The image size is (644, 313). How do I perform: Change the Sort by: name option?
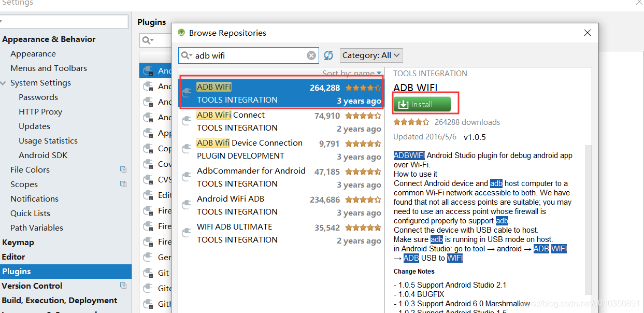(352, 74)
